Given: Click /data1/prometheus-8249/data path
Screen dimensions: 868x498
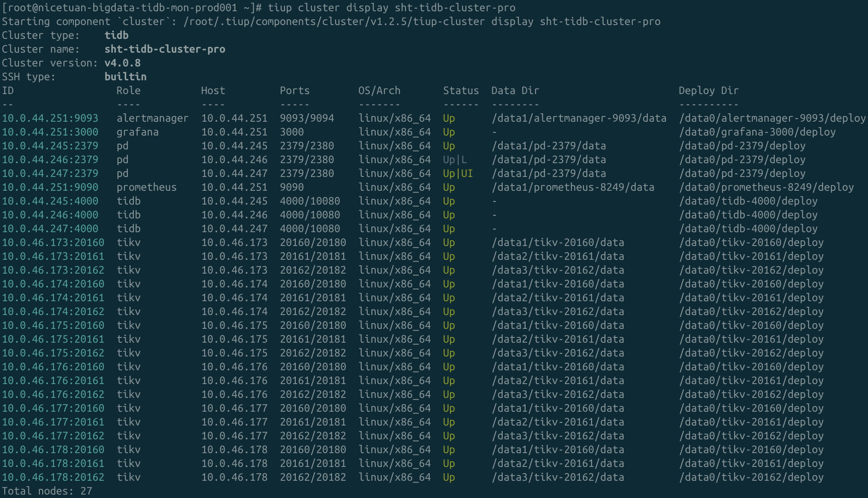Looking at the screenshot, I should 573,187.
